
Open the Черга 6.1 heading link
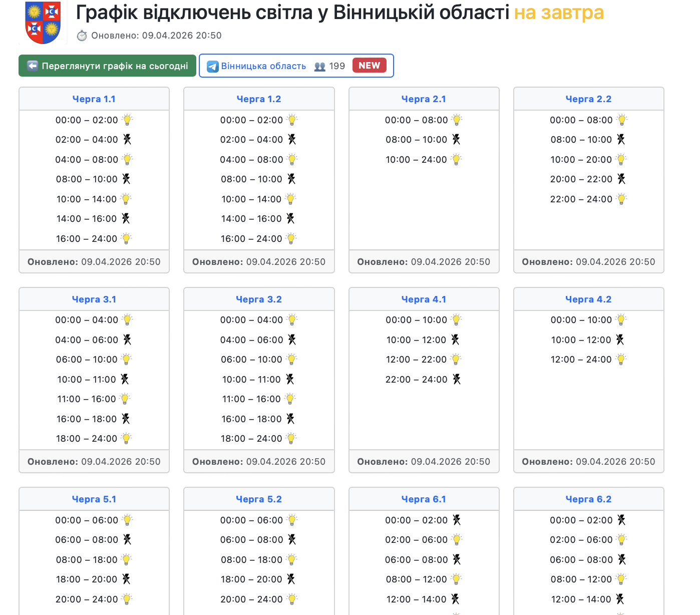point(424,499)
